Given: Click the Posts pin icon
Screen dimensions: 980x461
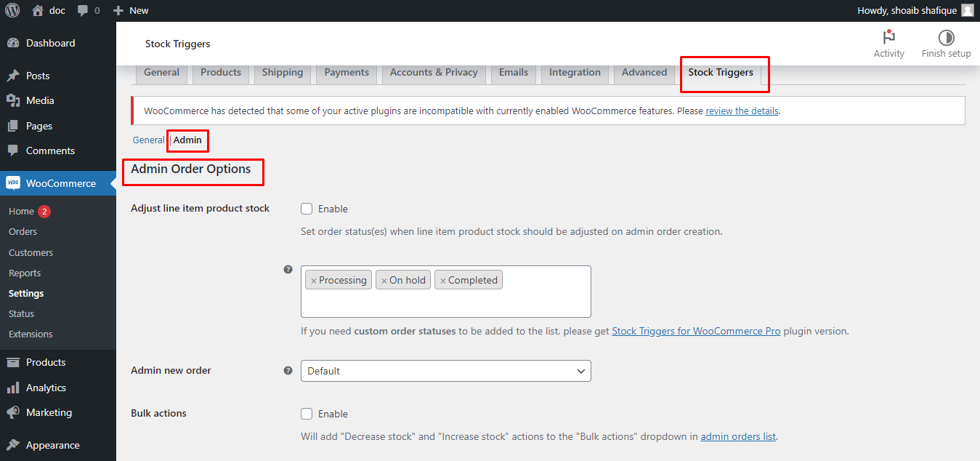Looking at the screenshot, I should point(13,76).
